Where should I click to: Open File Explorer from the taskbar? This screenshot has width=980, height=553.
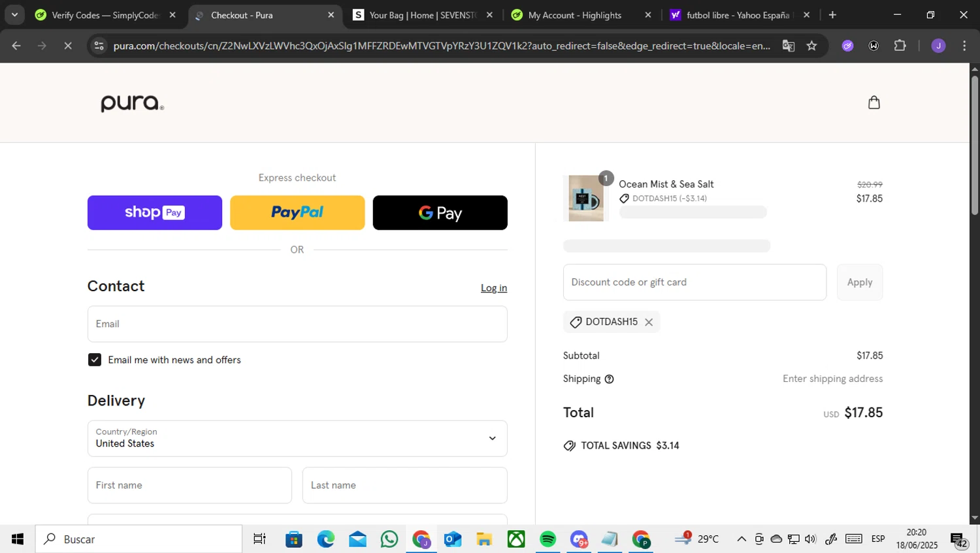click(484, 539)
